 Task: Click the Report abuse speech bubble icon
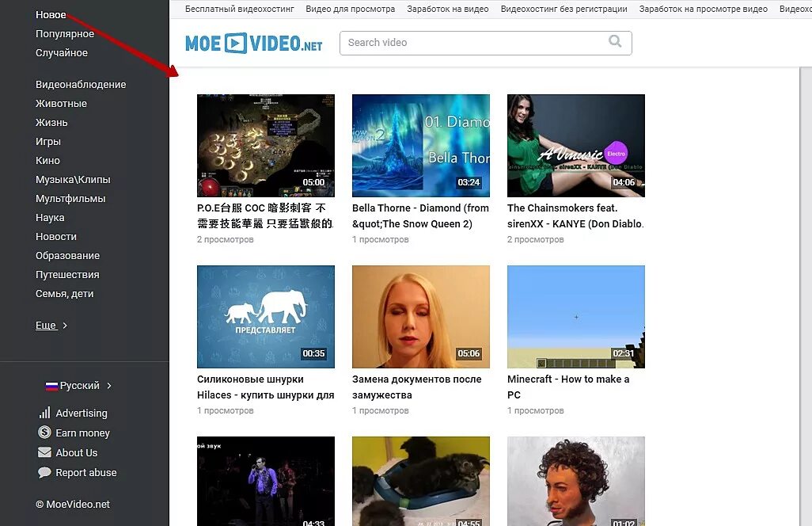(x=44, y=472)
